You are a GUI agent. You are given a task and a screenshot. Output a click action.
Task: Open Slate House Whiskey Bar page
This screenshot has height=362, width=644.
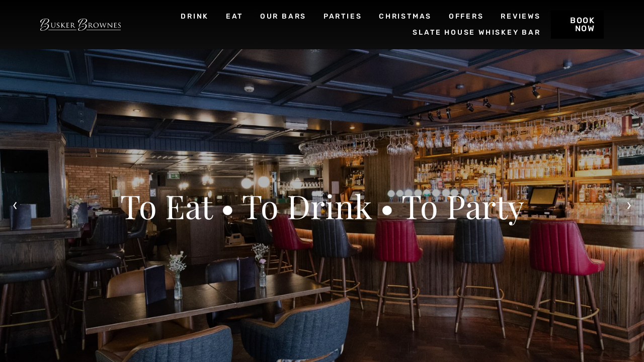[476, 32]
